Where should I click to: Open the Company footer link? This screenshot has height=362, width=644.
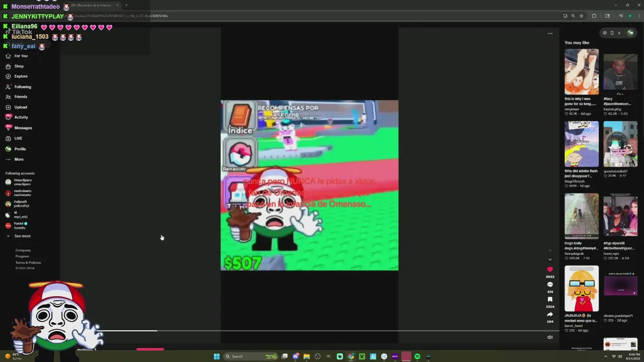[23, 250]
